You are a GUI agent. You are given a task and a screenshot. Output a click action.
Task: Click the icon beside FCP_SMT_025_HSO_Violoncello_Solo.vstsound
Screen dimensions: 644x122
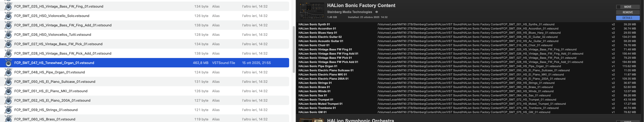coord(8,16)
